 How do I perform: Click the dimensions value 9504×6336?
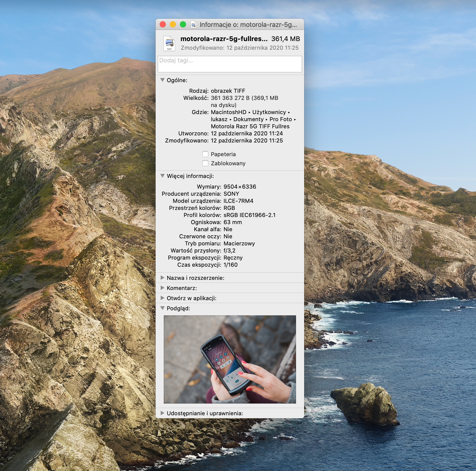tap(240, 187)
